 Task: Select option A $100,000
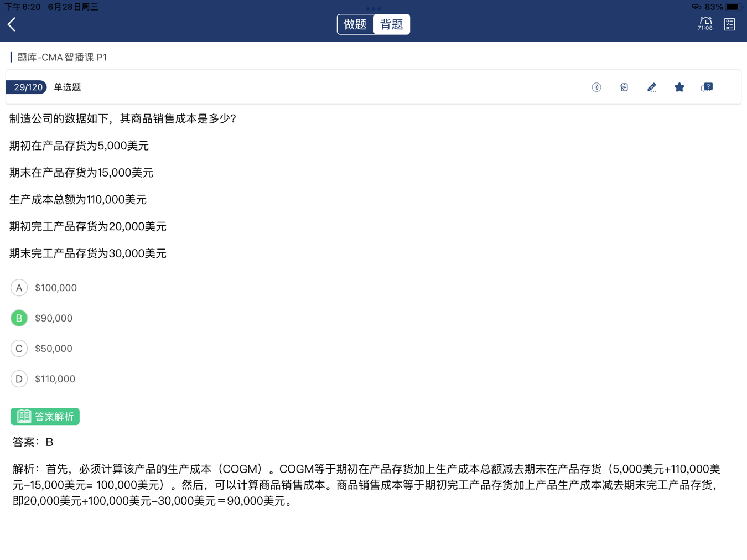pos(19,288)
